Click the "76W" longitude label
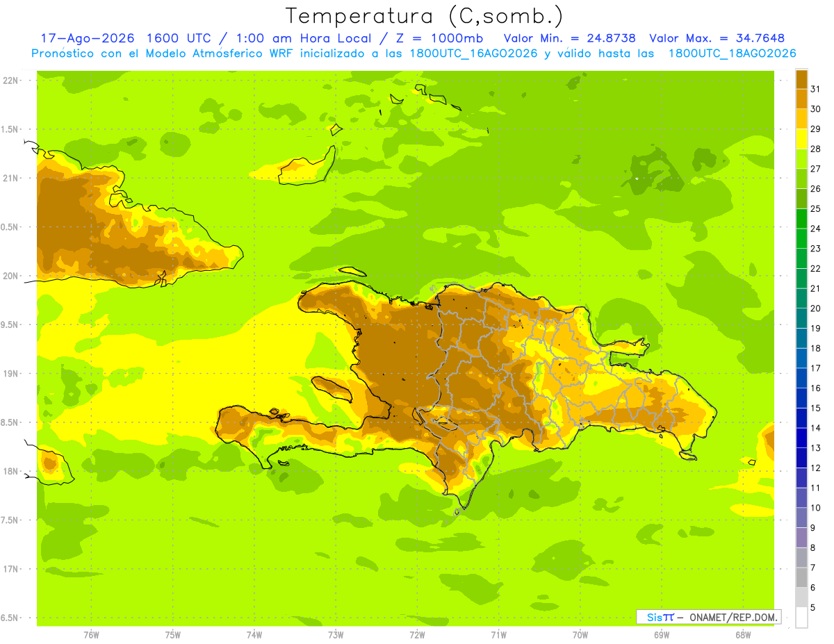The image size is (834, 644). pos(91,635)
